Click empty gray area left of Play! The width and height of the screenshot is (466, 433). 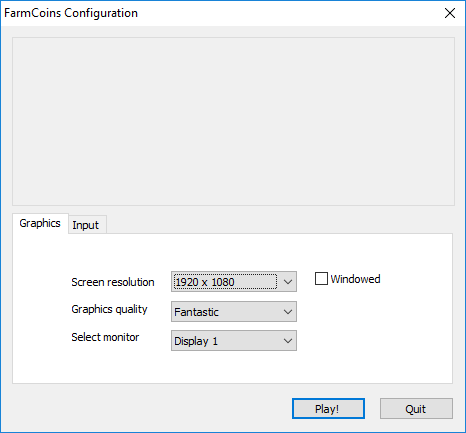(150, 409)
